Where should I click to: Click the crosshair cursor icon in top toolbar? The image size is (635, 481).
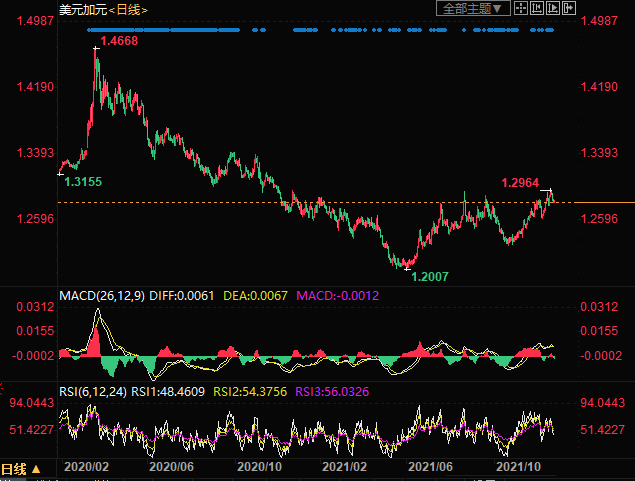point(520,8)
